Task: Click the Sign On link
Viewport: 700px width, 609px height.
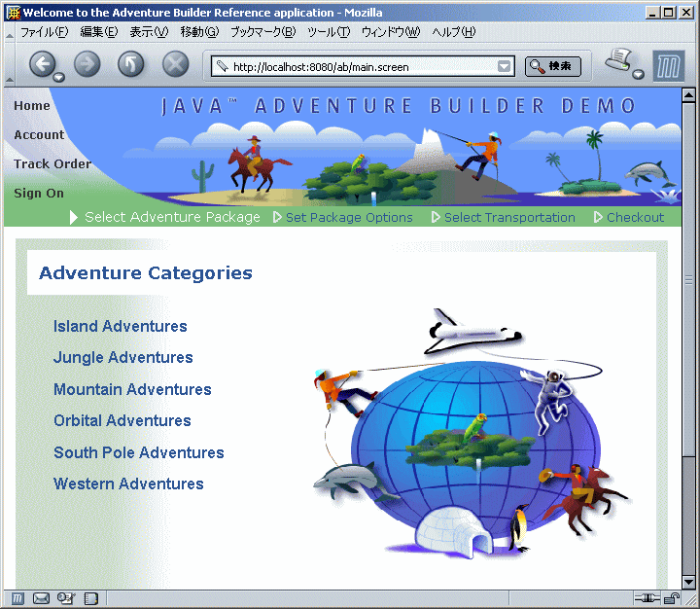Action: (x=38, y=193)
